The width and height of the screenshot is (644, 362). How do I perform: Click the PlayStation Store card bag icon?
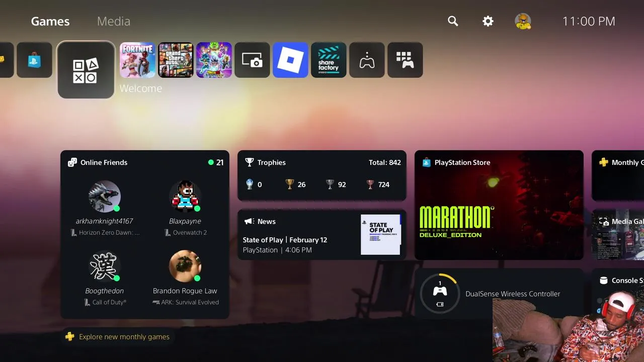pyautogui.click(x=427, y=162)
